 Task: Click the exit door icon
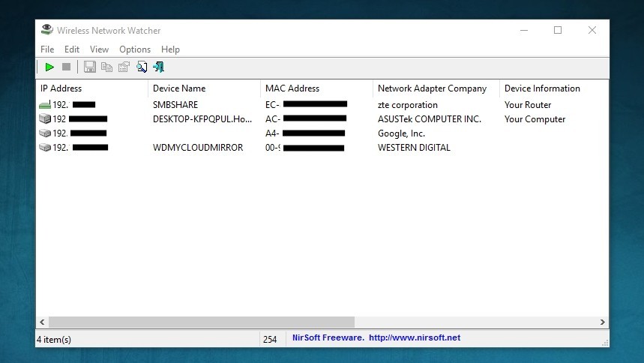tap(158, 67)
